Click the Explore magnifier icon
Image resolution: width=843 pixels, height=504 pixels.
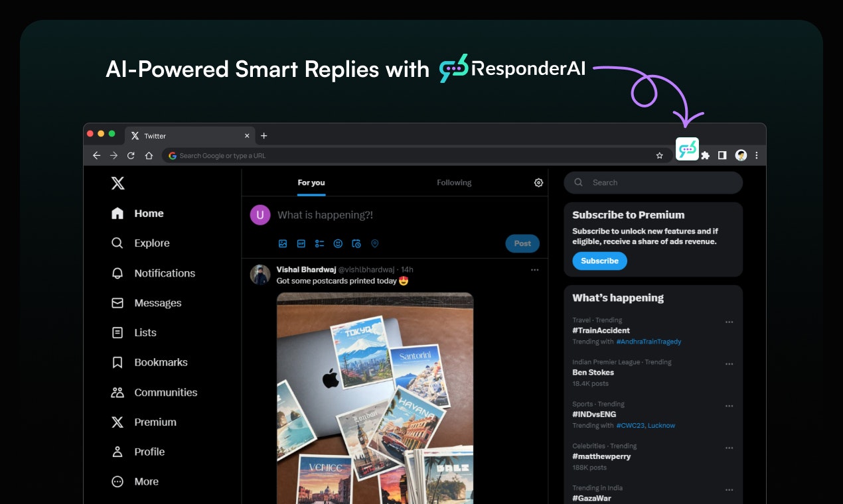117,243
